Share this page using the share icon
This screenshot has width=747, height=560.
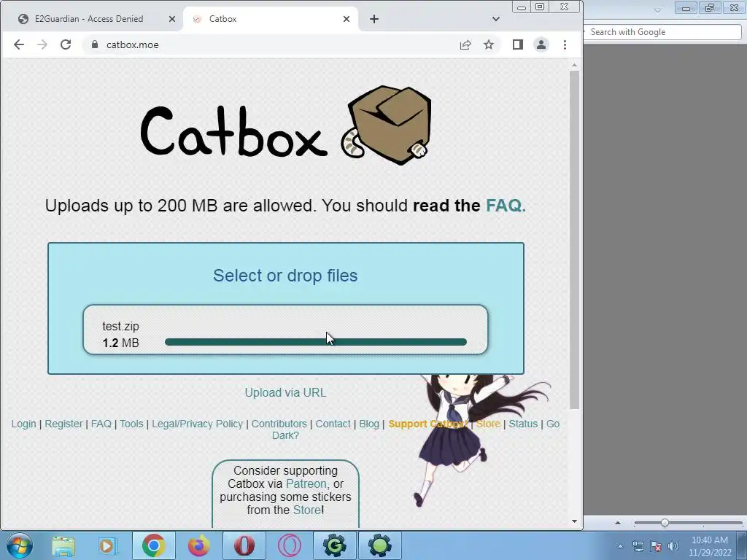pos(465,44)
